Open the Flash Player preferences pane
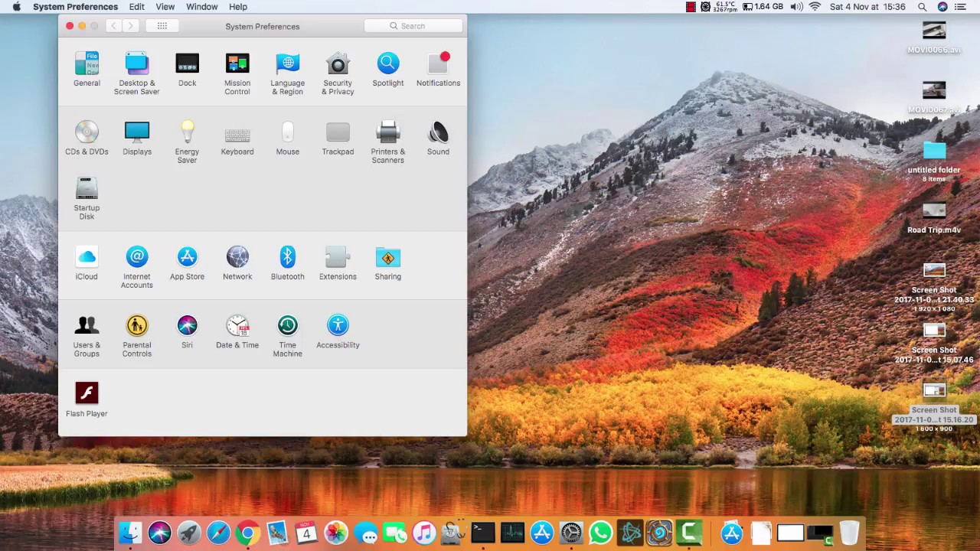The height and width of the screenshot is (551, 980). point(87,400)
